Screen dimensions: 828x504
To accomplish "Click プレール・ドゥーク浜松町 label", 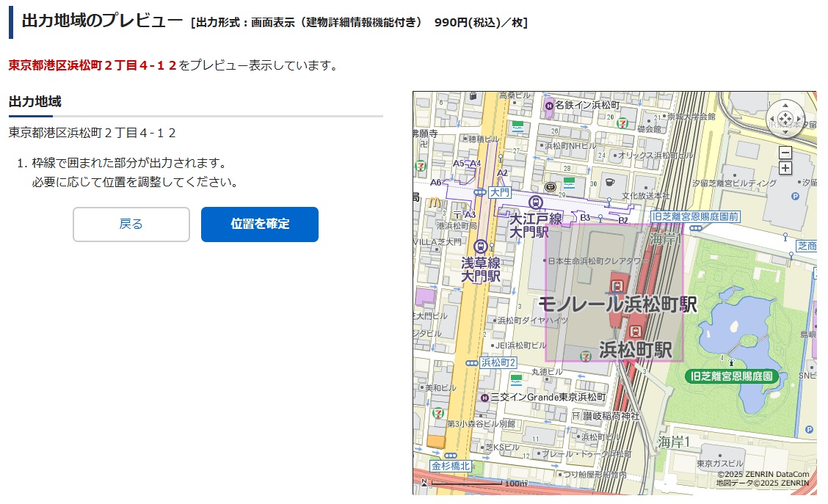I will (x=586, y=453).
